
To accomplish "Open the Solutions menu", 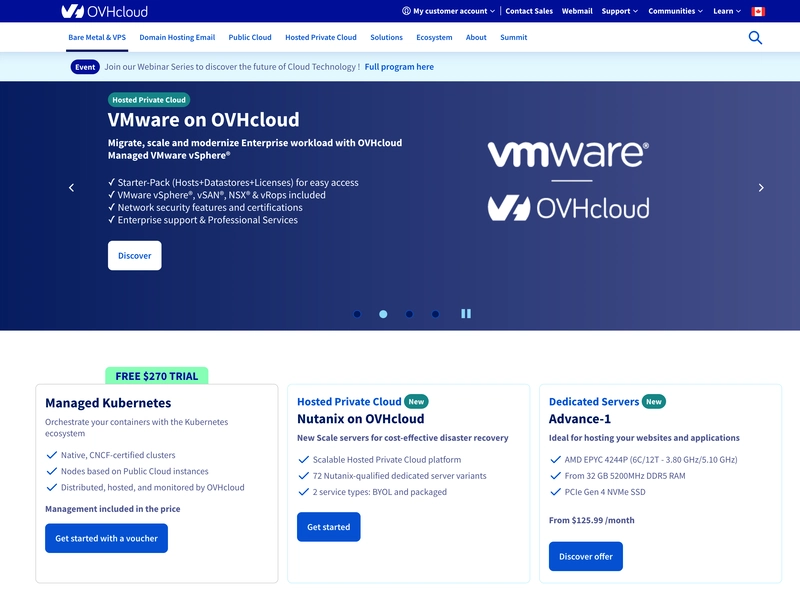I will (x=386, y=37).
